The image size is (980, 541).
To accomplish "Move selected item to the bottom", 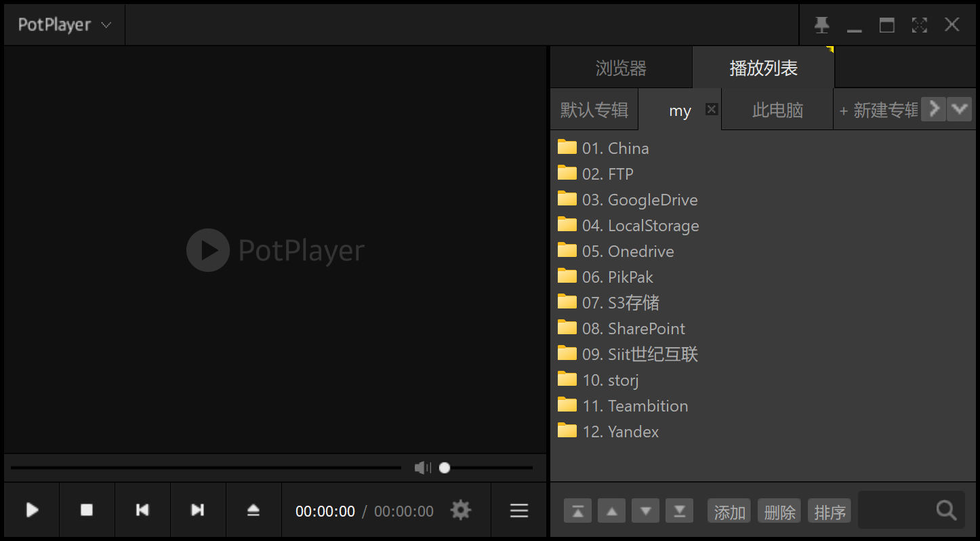I will click(679, 510).
